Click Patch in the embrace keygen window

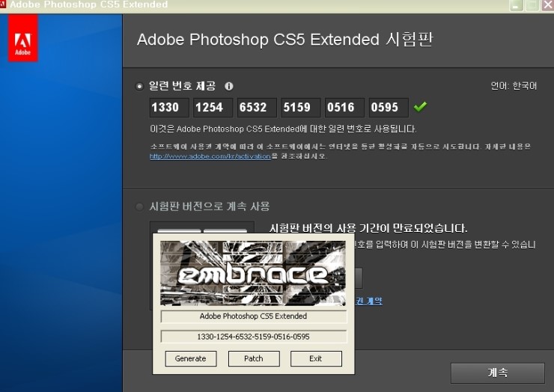point(254,358)
